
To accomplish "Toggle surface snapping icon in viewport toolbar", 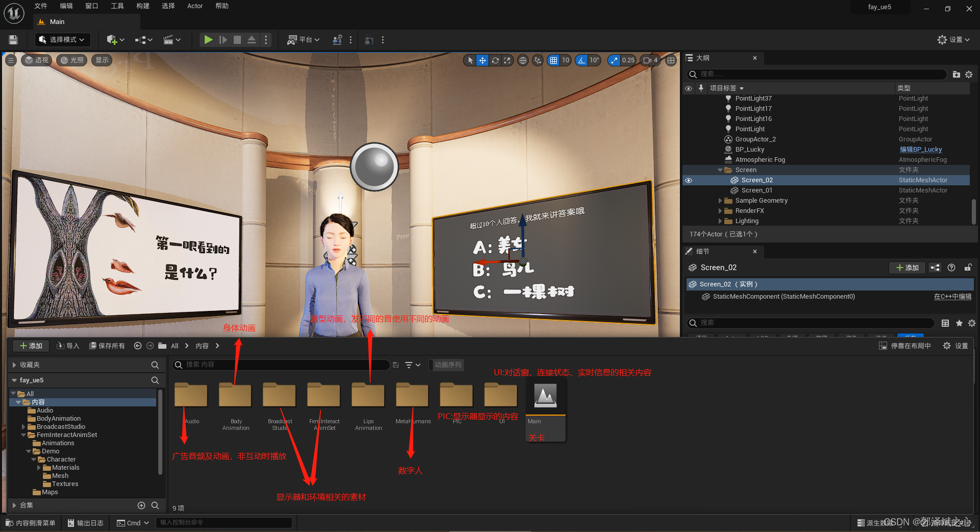I will pos(537,60).
